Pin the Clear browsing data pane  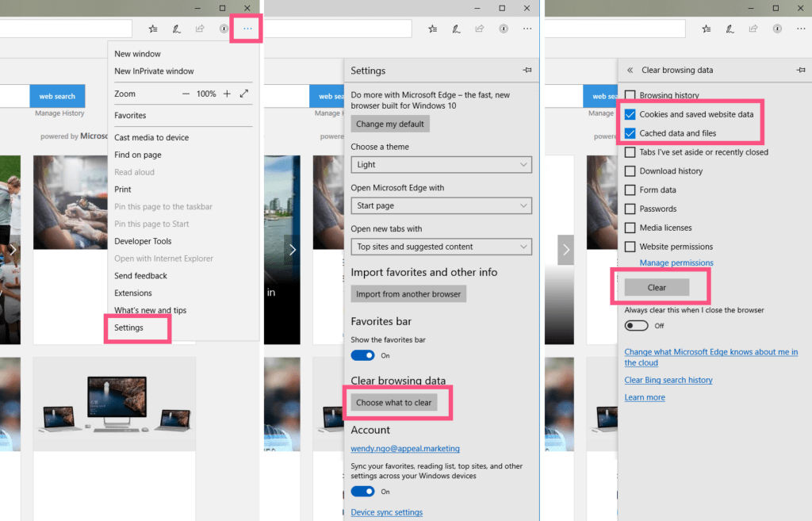[801, 71]
